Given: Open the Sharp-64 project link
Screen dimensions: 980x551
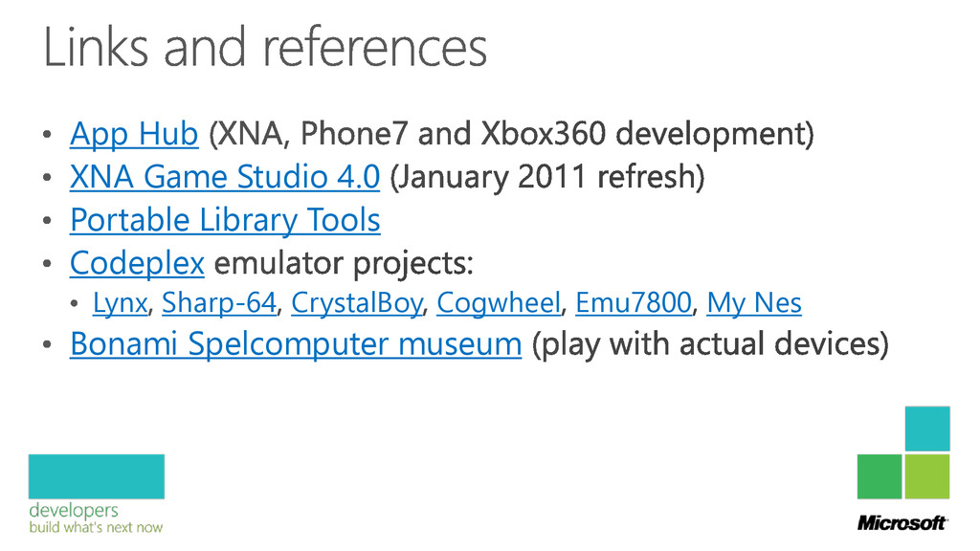Looking at the screenshot, I should (219, 303).
